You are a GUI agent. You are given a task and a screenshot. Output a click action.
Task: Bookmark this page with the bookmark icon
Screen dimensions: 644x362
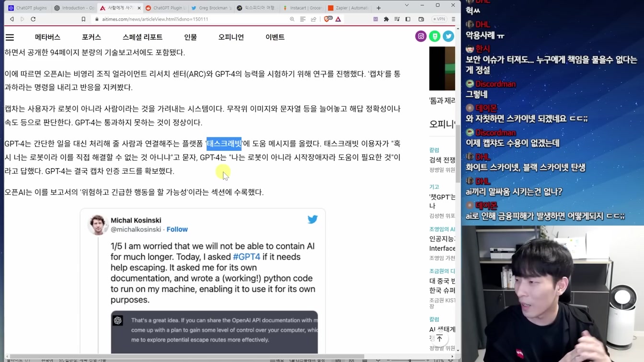(x=83, y=19)
